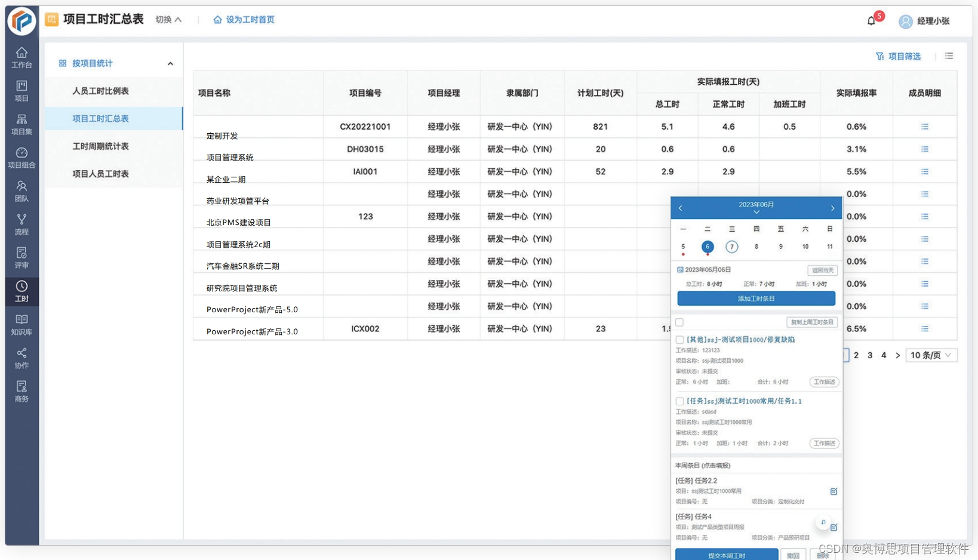Click project name PowerProject新产品-5.0

[252, 309]
